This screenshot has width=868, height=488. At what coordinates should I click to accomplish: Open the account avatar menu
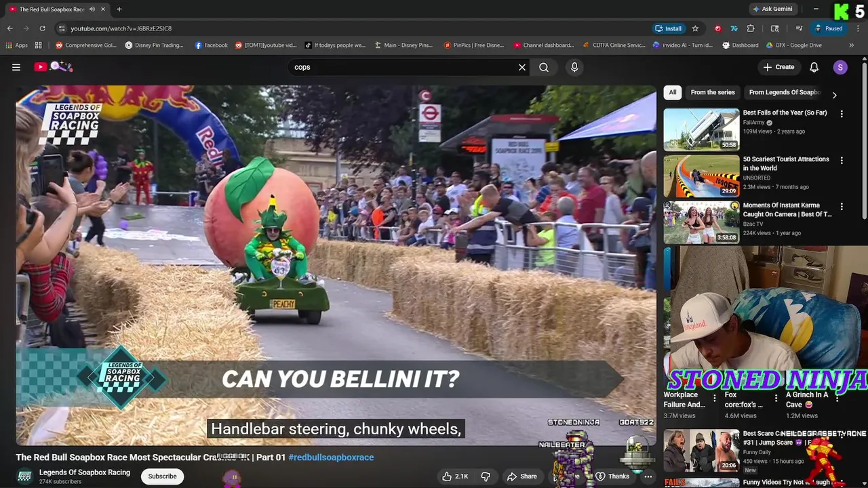tap(840, 67)
